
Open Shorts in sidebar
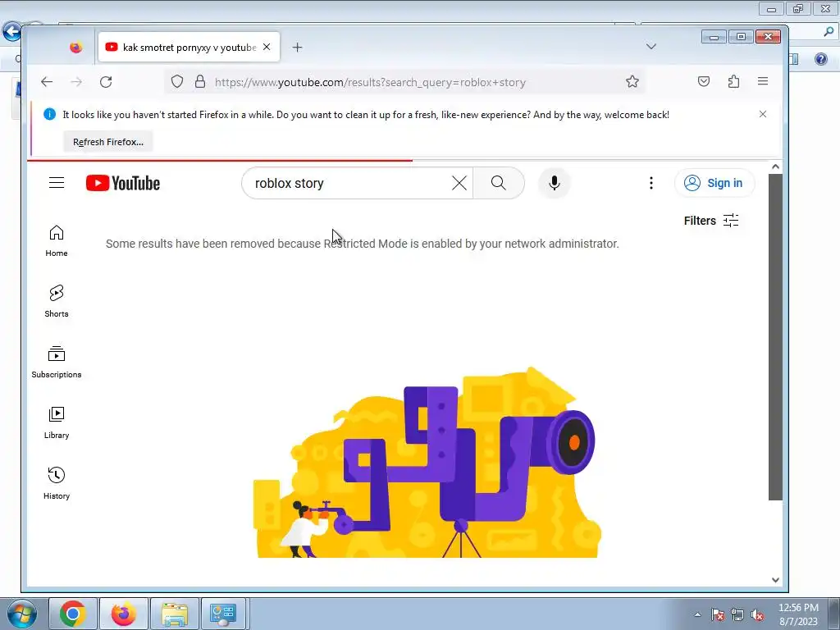click(57, 302)
